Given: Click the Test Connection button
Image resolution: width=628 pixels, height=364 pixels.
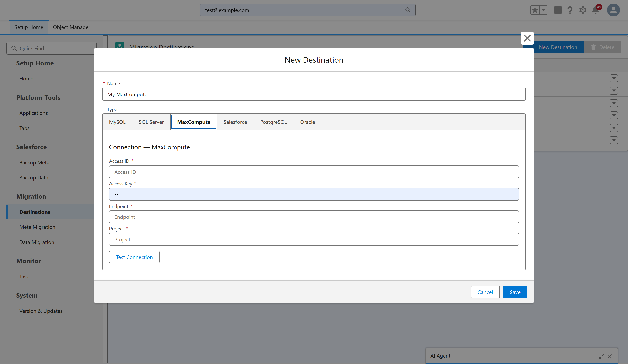Looking at the screenshot, I should pos(134,257).
